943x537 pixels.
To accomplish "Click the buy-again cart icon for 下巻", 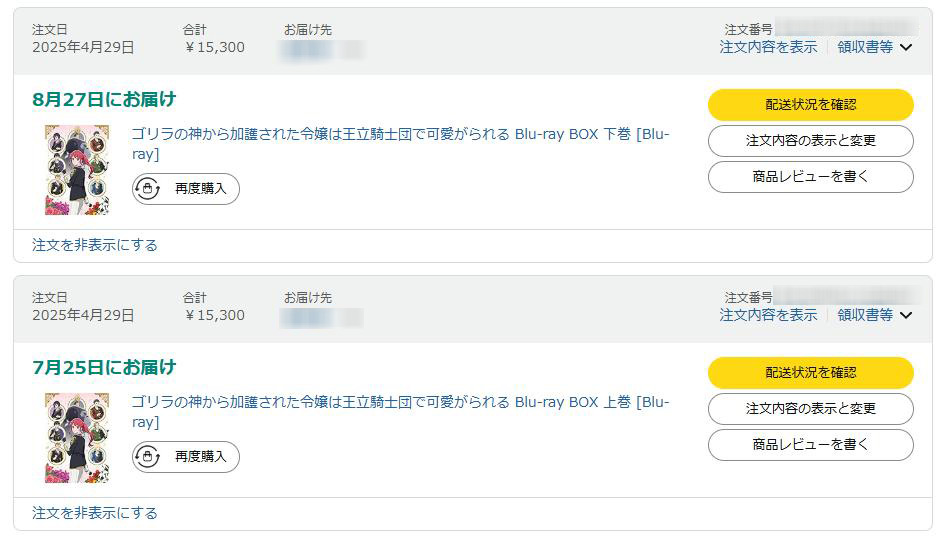I will pyautogui.click(x=147, y=189).
